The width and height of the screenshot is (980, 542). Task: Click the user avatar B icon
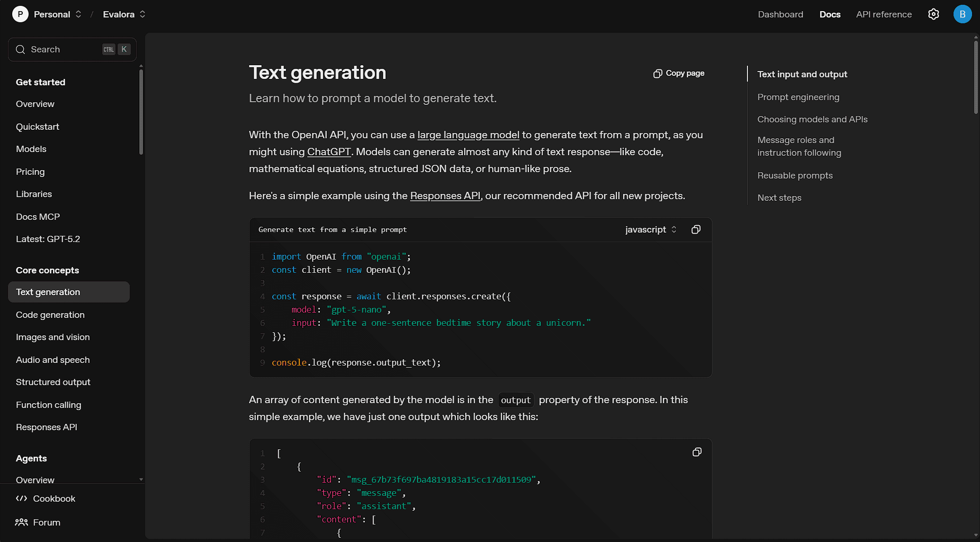pyautogui.click(x=962, y=14)
